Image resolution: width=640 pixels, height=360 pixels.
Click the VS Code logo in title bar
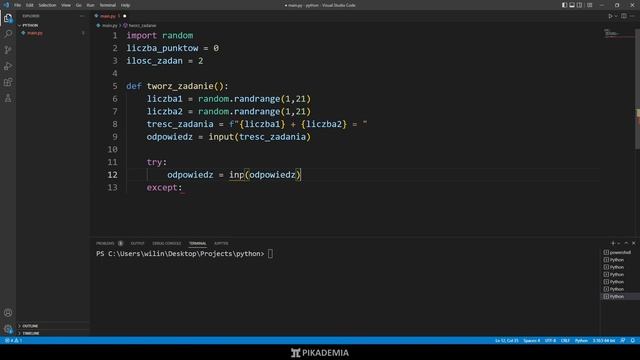[x=6, y=5]
